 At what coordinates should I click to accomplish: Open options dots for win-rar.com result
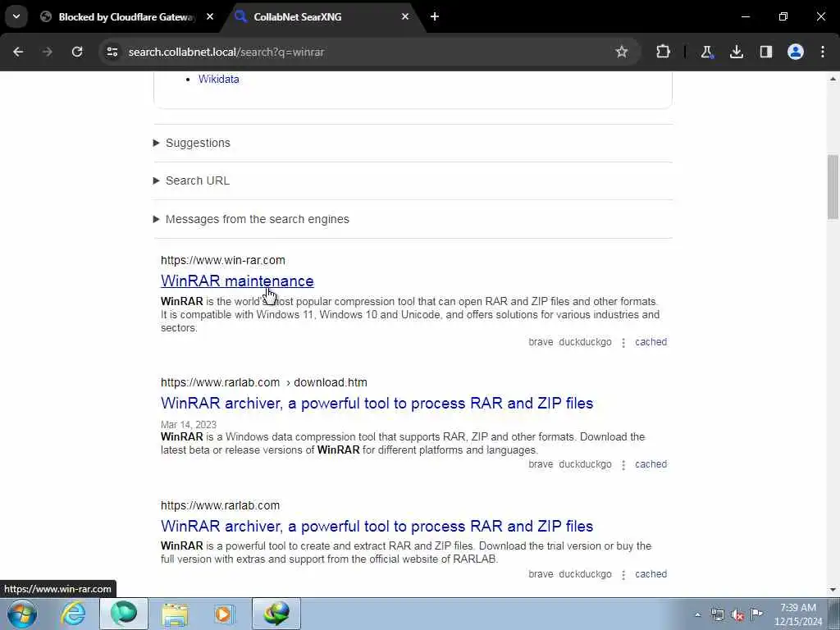pyautogui.click(x=623, y=343)
